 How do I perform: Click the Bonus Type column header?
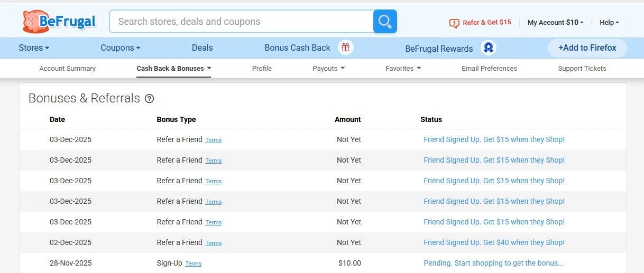click(176, 119)
